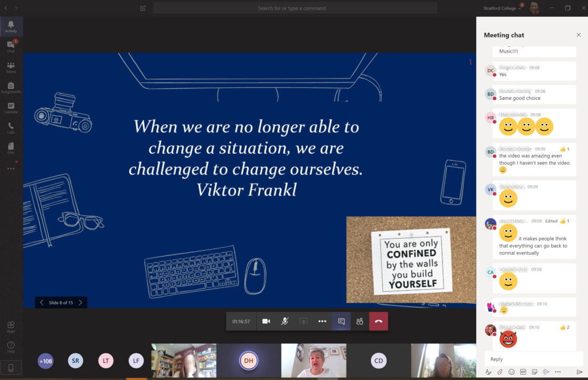Advance to the next slide with the right arrow

[80, 302]
